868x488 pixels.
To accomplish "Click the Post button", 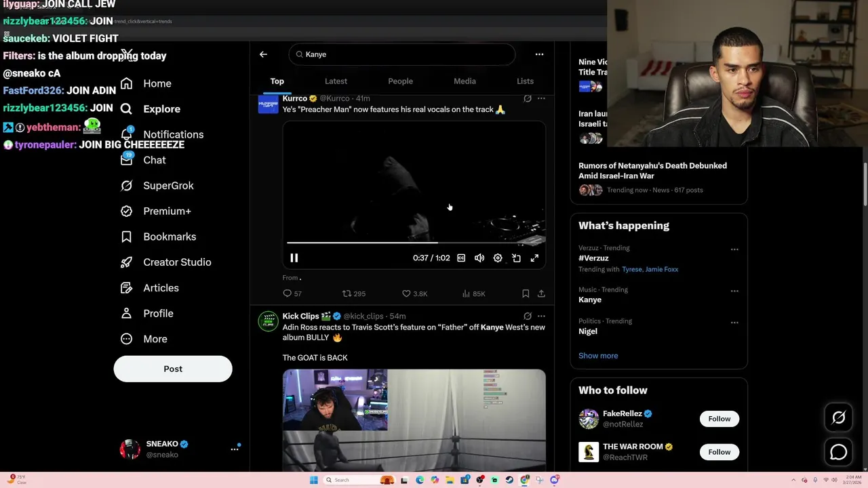I will tap(173, 369).
